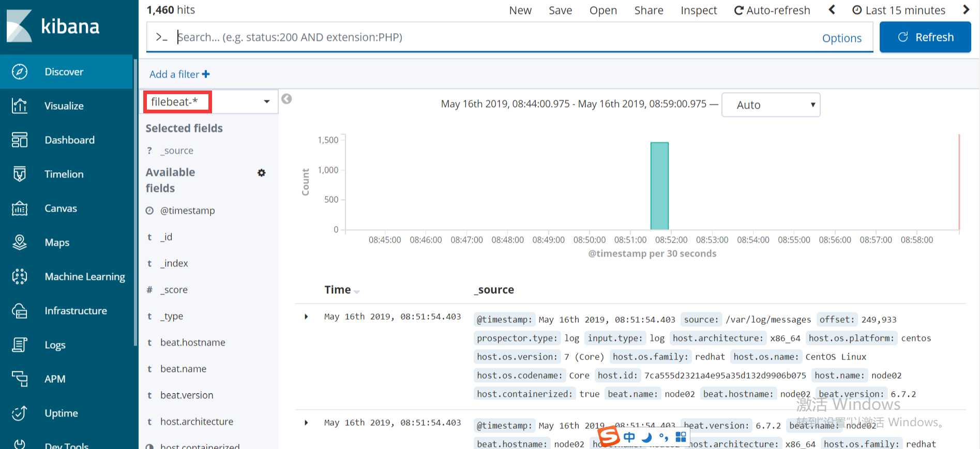Toggle Chinese input mode indicator
Image resolution: width=980 pixels, height=449 pixels.
(629, 437)
